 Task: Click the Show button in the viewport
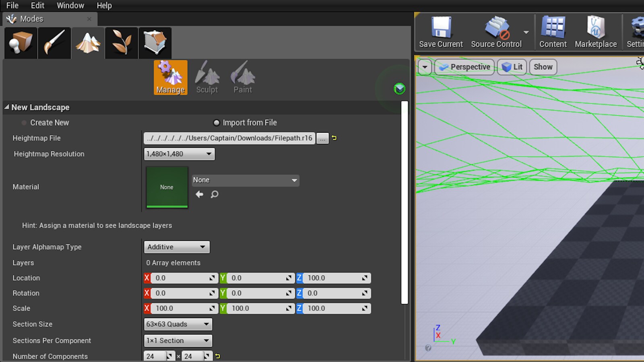pos(543,67)
